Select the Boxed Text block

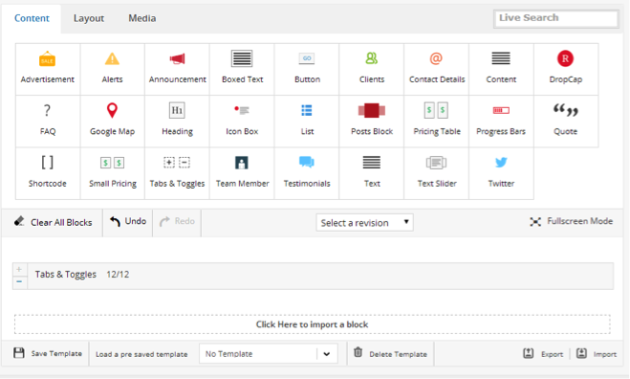tap(242, 69)
